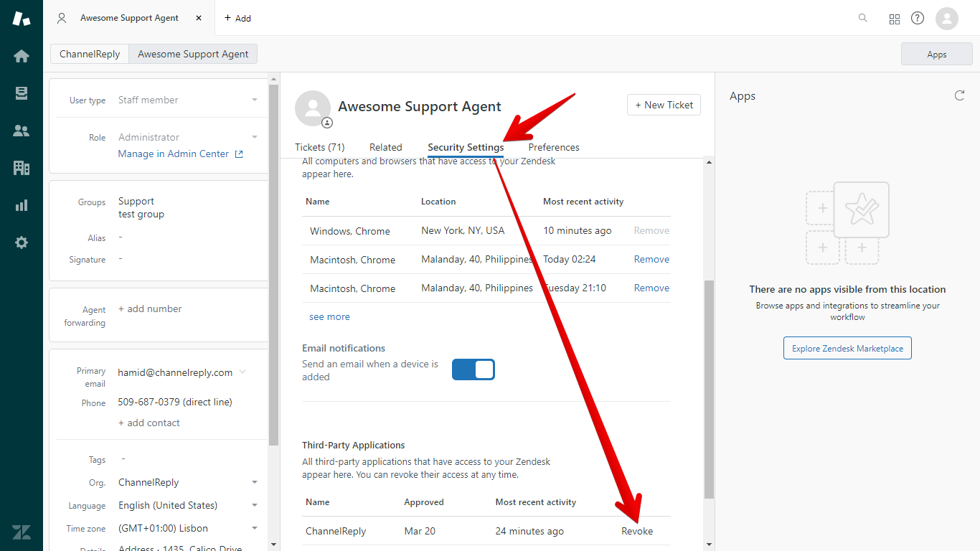Screen dimensions: 980x551
Task: Open the Views ticket list icon
Action: point(22,93)
